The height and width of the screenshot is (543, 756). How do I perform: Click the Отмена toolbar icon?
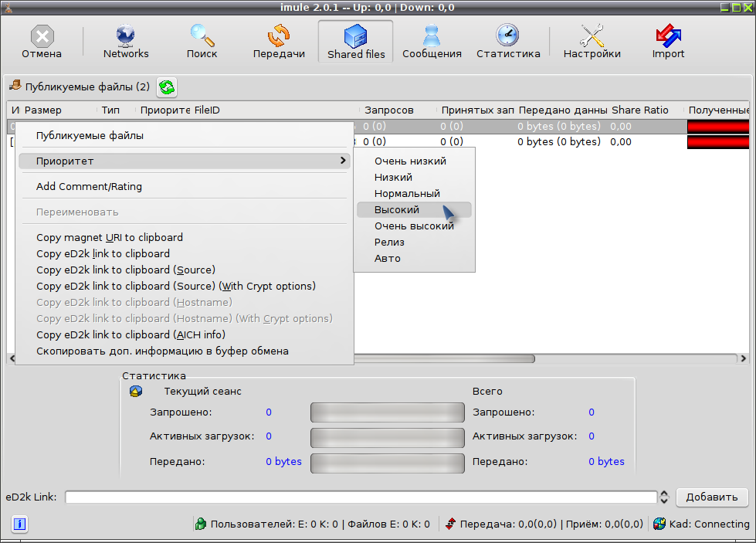click(x=42, y=36)
